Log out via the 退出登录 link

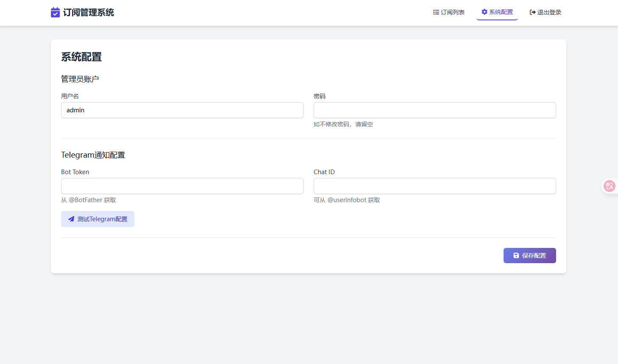click(x=549, y=12)
